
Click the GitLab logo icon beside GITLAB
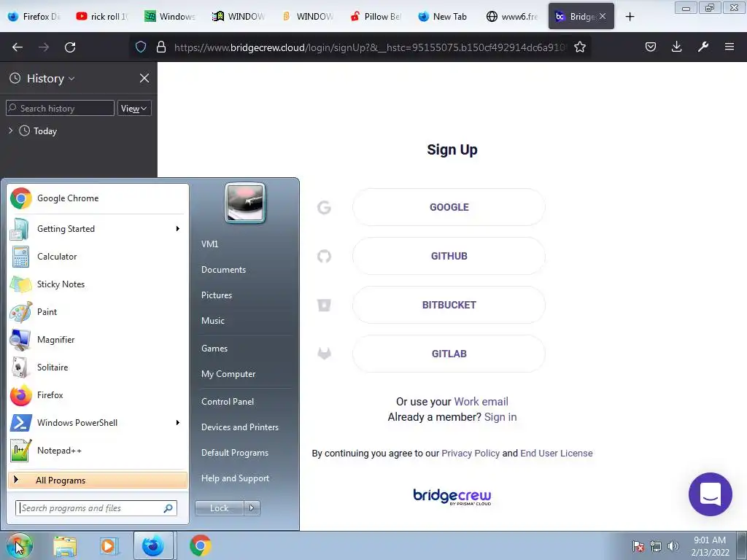coord(324,354)
